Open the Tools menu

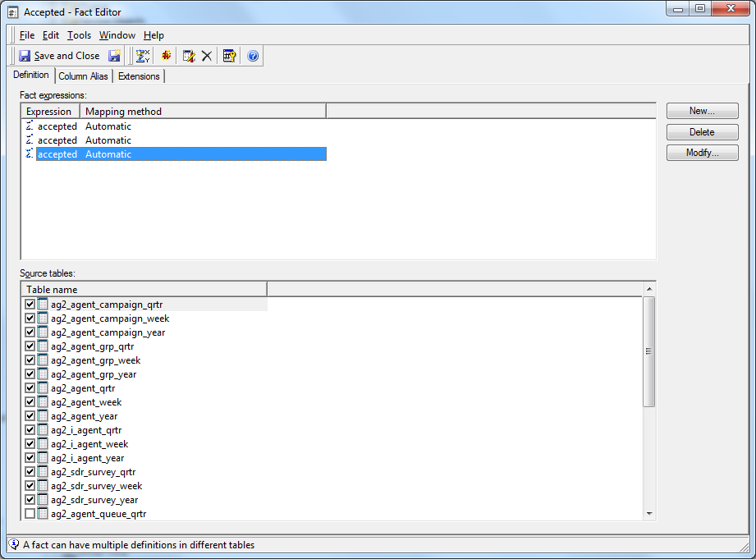pyautogui.click(x=79, y=35)
